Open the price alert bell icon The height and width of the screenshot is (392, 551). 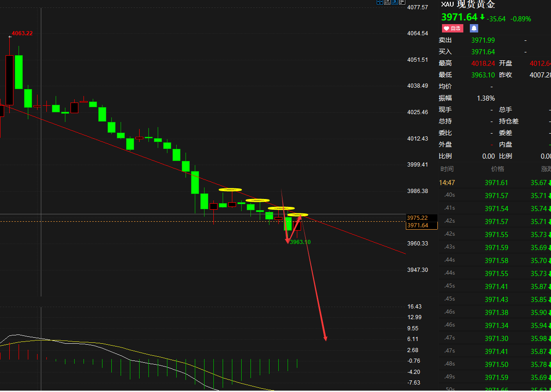coord(474,28)
